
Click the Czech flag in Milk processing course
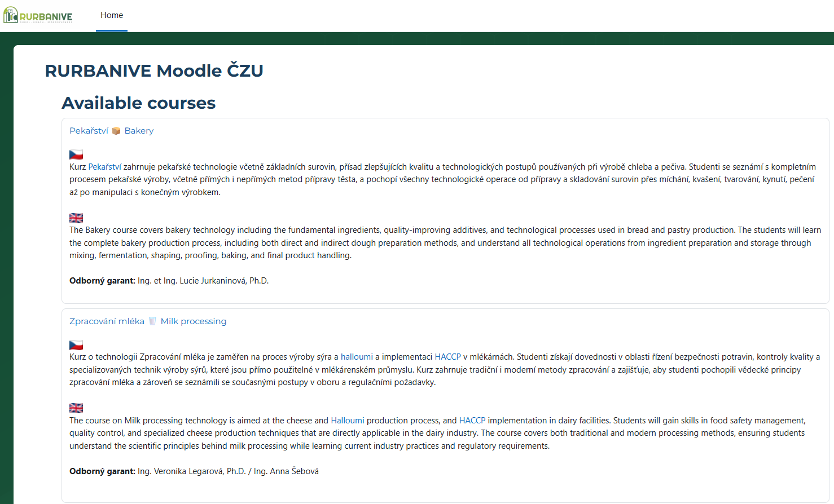(76, 345)
